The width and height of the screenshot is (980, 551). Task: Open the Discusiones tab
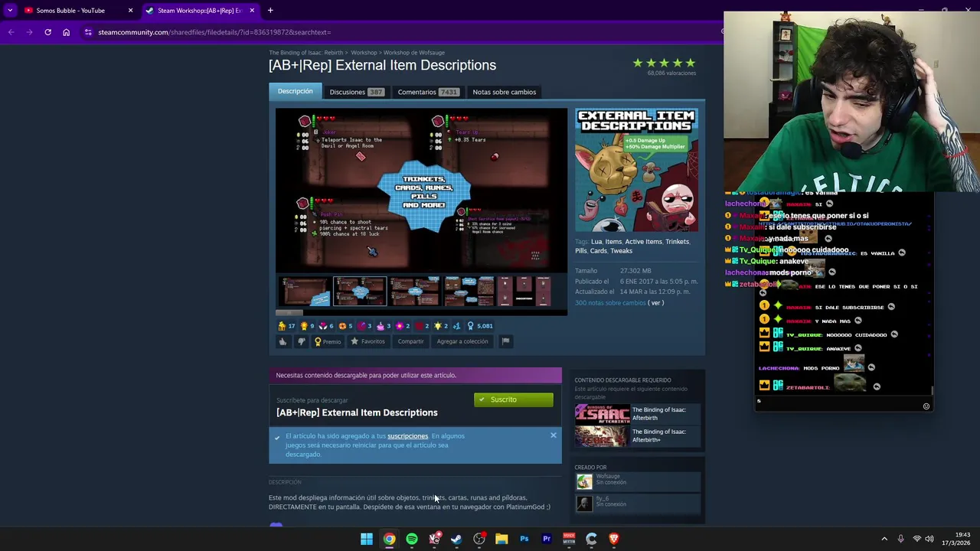click(x=356, y=92)
